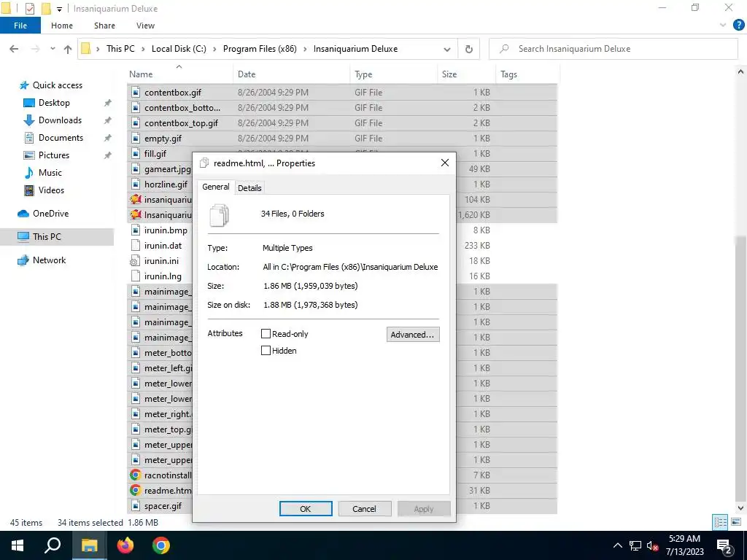Enable the Hidden attribute checkbox
The image size is (747, 560).
tap(266, 351)
